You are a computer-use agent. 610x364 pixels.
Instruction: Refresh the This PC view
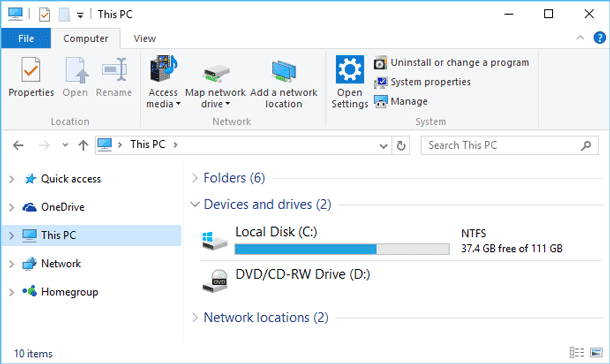click(x=401, y=146)
